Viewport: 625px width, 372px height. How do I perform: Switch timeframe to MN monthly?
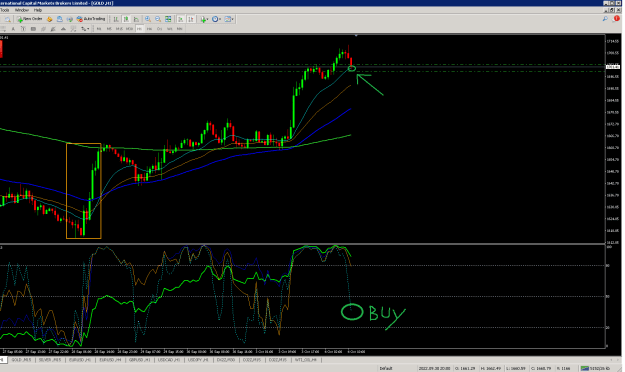pos(180,29)
